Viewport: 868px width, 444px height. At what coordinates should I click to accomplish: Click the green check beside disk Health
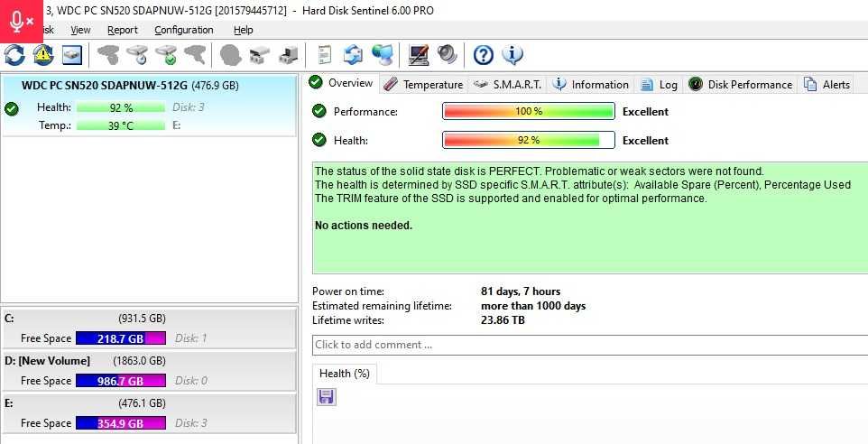point(11,108)
